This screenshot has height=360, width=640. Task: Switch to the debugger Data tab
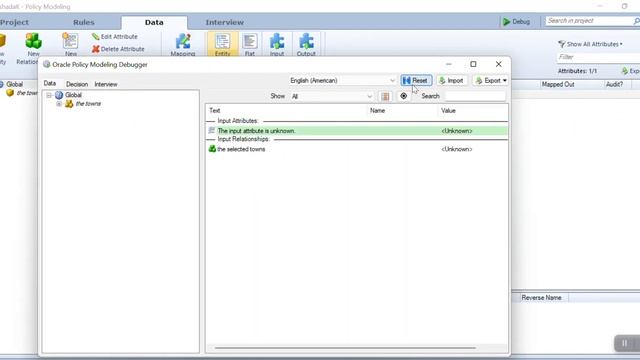(x=50, y=83)
